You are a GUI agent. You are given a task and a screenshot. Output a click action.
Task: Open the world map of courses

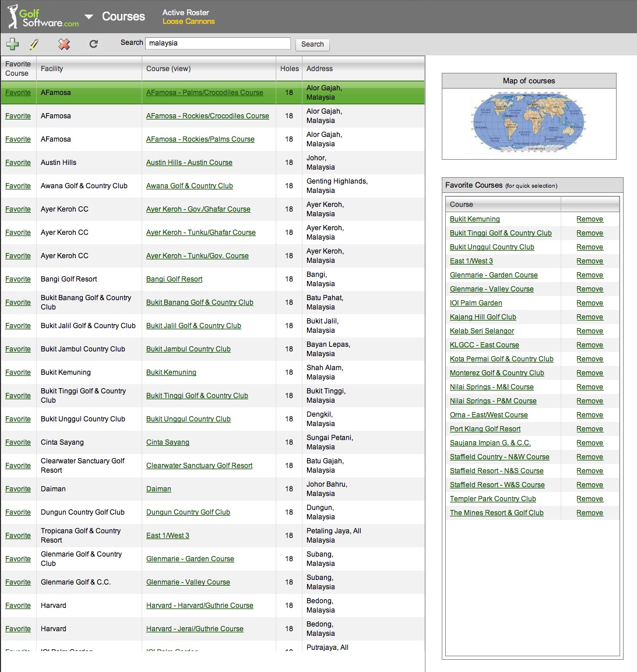pyautogui.click(x=529, y=124)
